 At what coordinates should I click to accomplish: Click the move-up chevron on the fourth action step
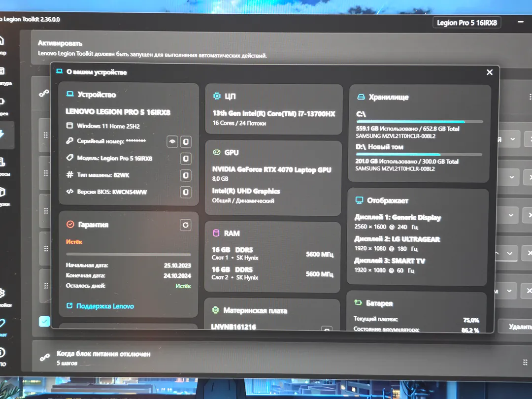[497, 253]
